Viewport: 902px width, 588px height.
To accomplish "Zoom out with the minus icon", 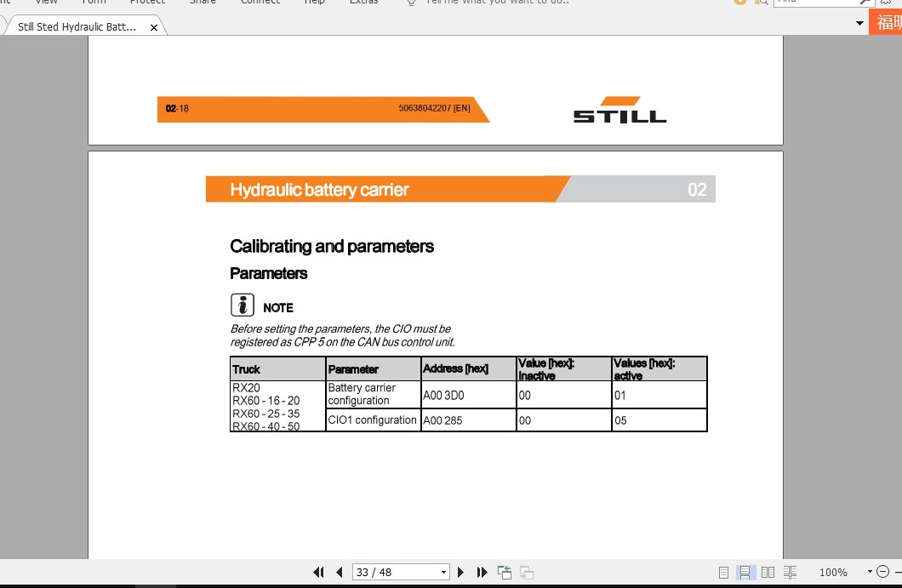I will 883,571.
